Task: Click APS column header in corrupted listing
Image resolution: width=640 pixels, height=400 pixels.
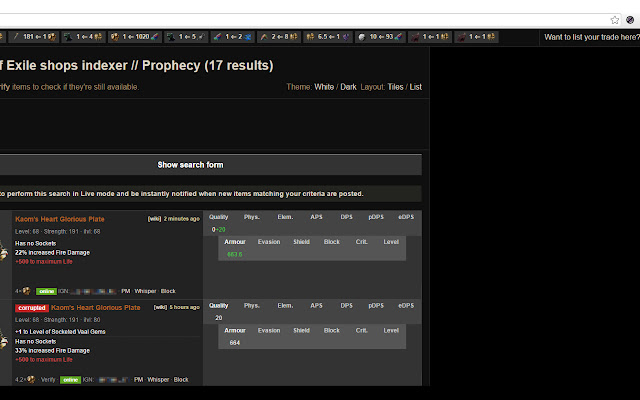Action: coord(316,306)
